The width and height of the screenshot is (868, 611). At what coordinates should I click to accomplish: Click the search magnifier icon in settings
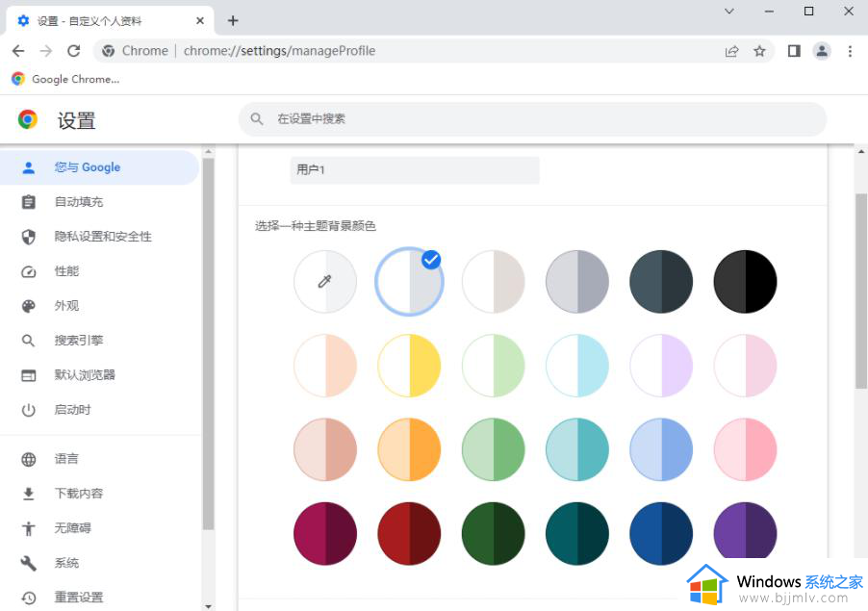[257, 119]
